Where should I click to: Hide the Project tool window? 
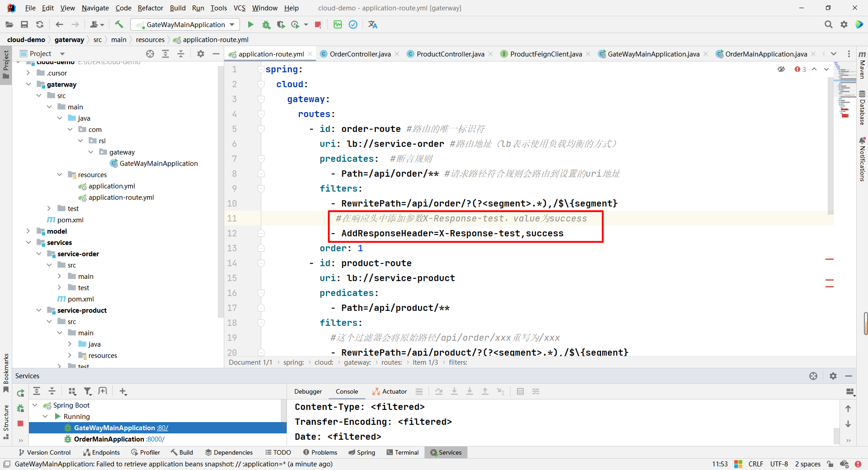(216, 54)
